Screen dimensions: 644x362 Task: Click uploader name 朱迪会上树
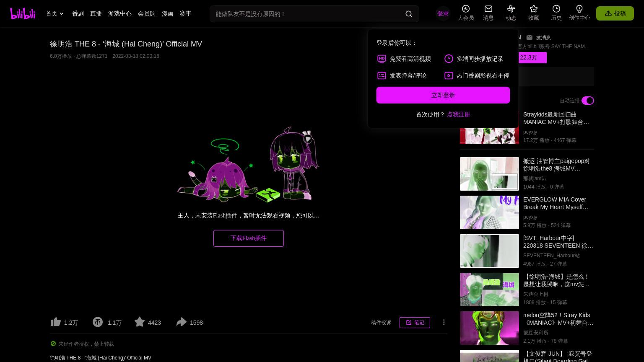535,294
